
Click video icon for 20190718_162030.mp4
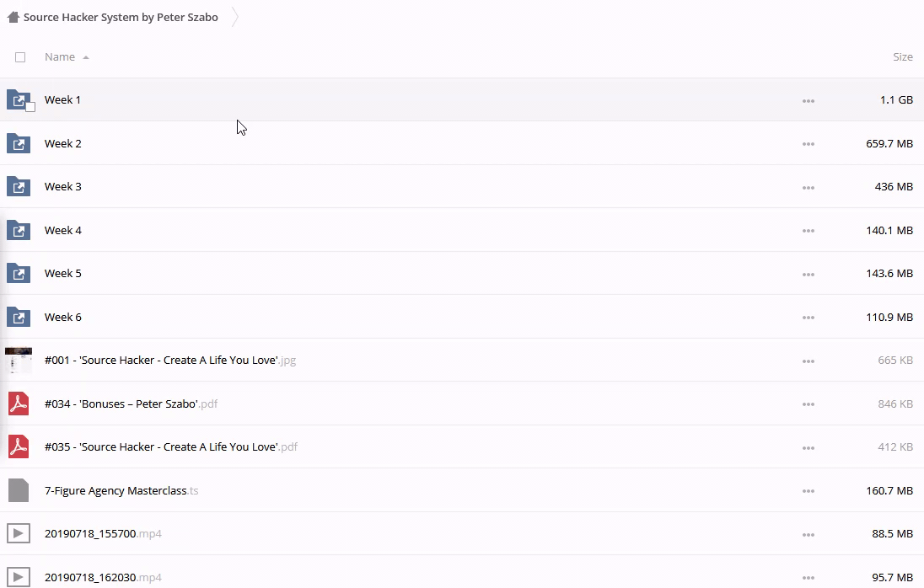click(x=19, y=577)
